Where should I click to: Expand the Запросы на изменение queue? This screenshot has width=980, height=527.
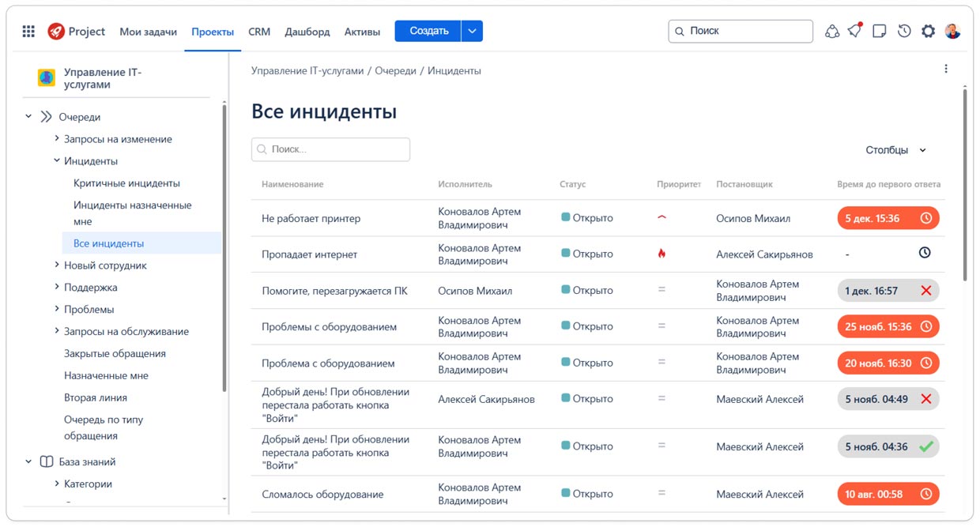57,139
